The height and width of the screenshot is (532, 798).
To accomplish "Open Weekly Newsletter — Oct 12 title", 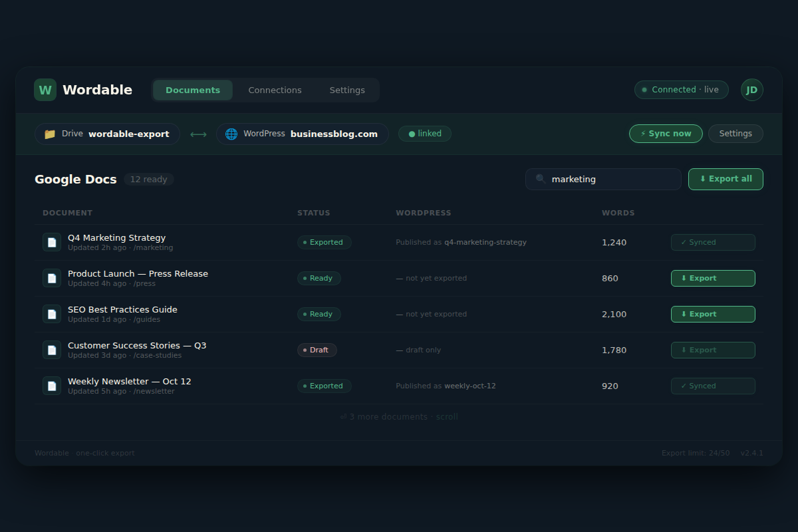I will (x=129, y=381).
